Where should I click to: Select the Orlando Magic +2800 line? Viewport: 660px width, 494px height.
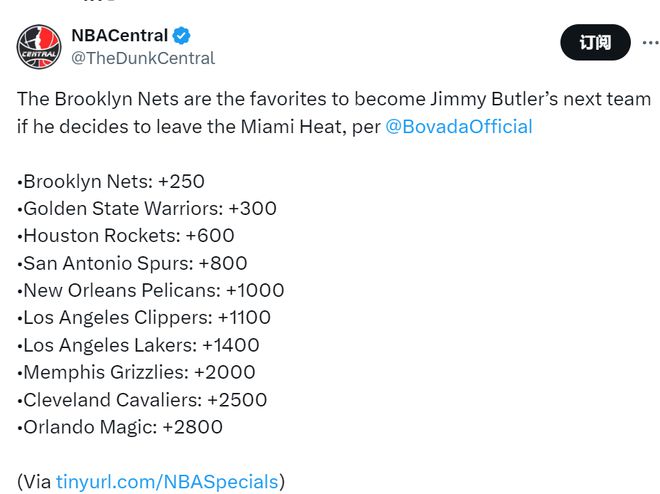120,427
